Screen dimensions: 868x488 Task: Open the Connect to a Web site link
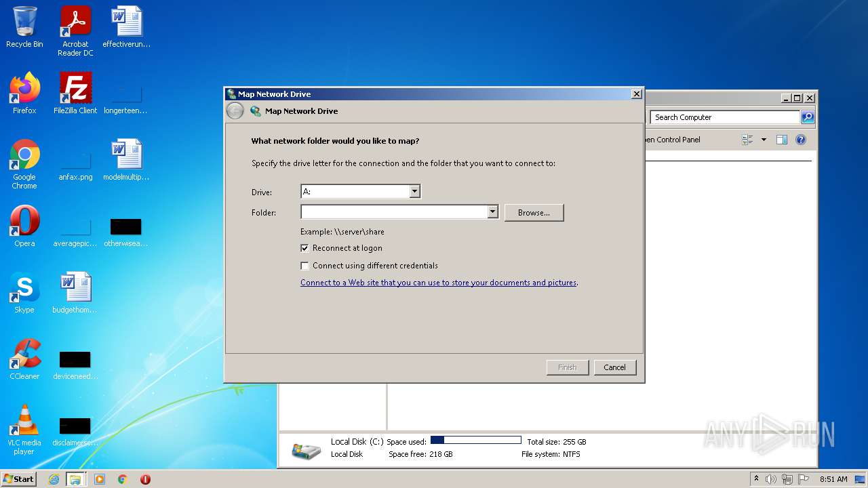438,283
